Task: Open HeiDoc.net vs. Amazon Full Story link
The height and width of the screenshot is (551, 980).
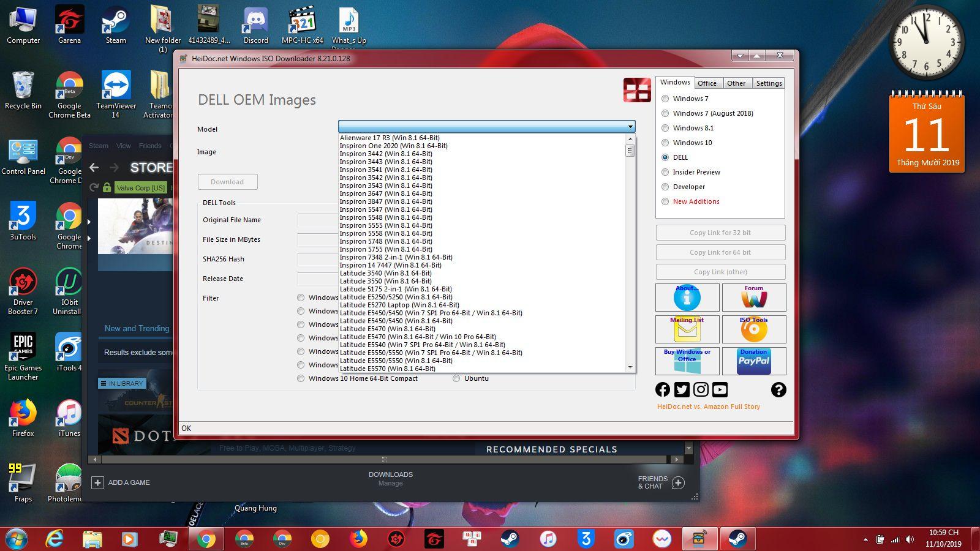Action: pos(708,407)
